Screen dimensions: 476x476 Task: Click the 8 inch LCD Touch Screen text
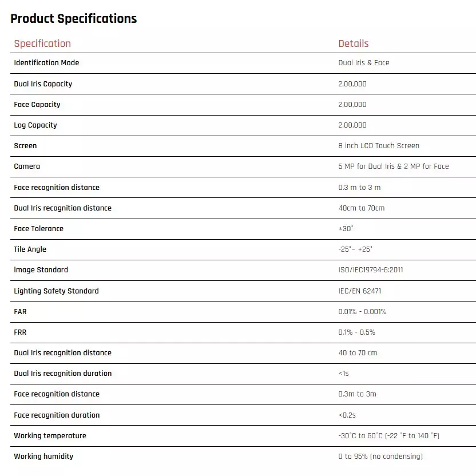pyautogui.click(x=379, y=146)
